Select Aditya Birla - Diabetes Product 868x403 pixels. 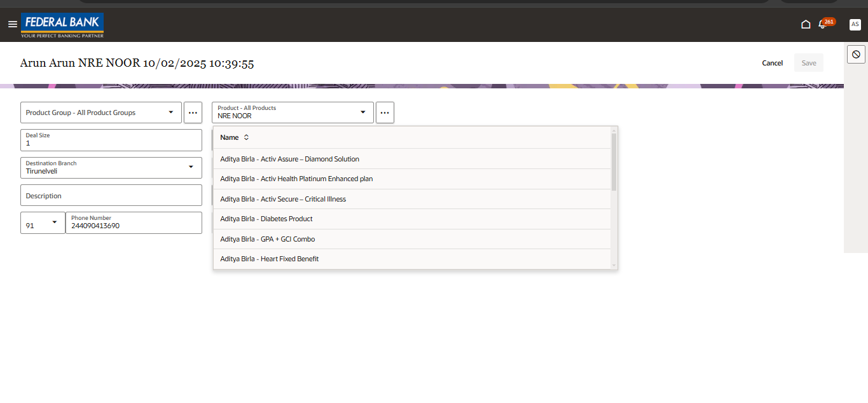point(412,219)
